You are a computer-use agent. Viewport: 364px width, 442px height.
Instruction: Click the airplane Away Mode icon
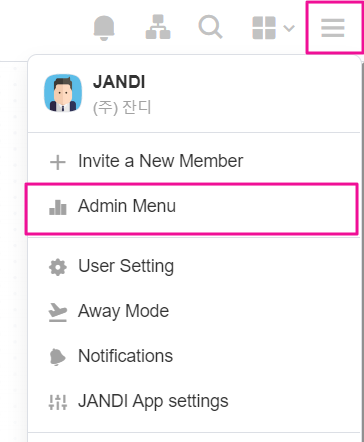[x=58, y=312]
